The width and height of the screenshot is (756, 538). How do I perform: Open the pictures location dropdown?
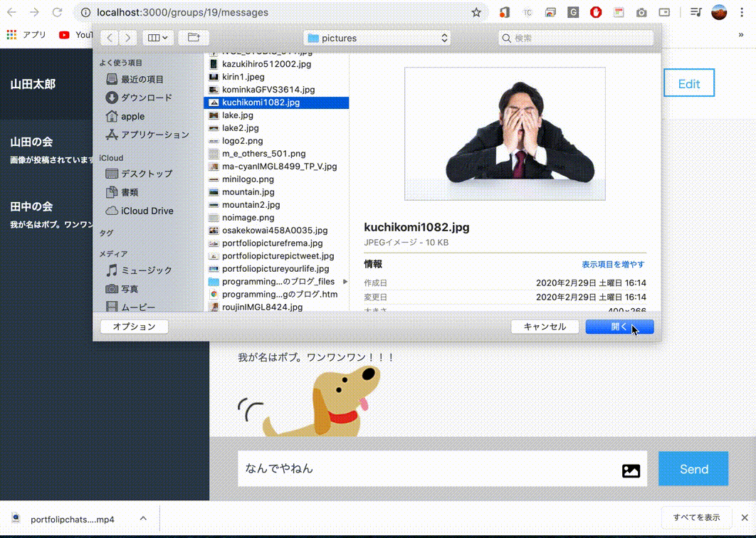click(377, 38)
